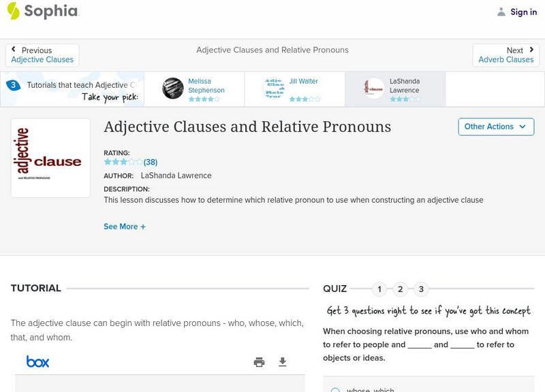
Task: Go to Next Adverb Clauses lesson
Action: tap(505, 59)
